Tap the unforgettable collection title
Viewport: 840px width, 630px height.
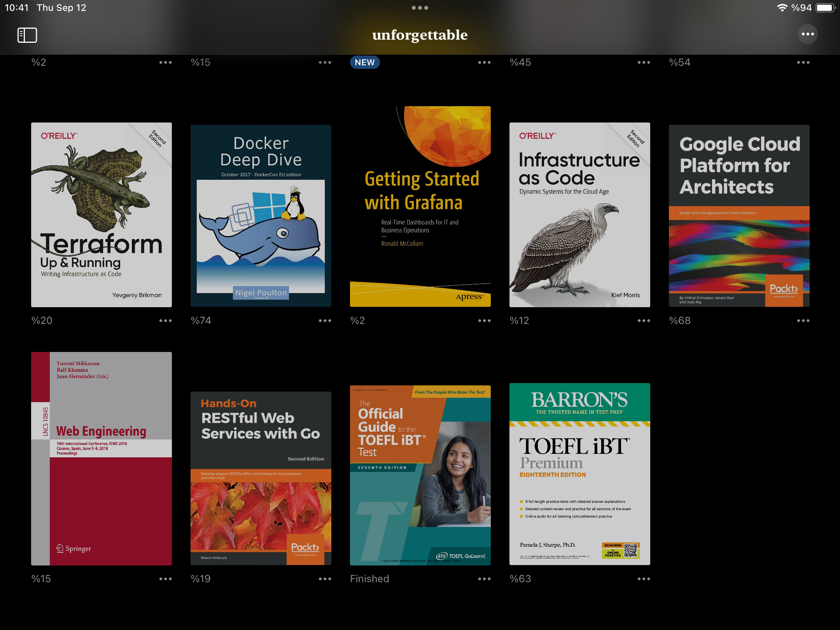pos(420,35)
